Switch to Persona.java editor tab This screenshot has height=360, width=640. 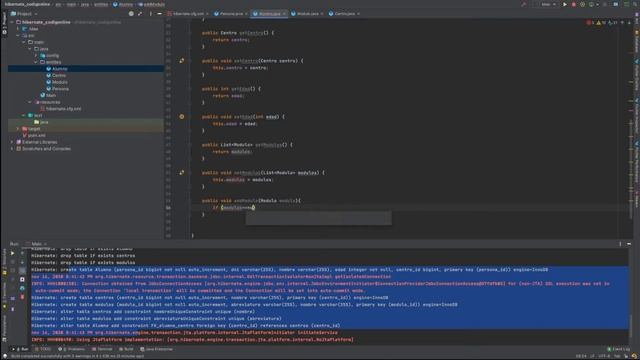tap(231, 13)
